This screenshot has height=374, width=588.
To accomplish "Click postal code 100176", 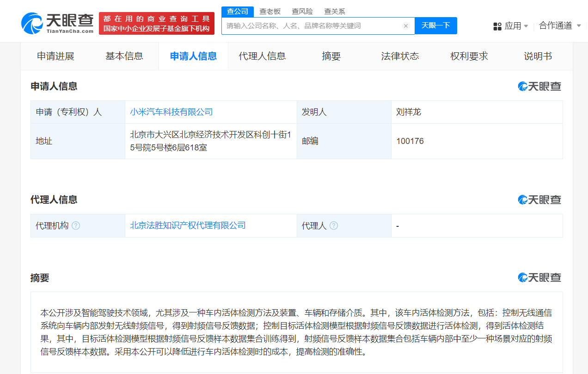I will pos(410,141).
